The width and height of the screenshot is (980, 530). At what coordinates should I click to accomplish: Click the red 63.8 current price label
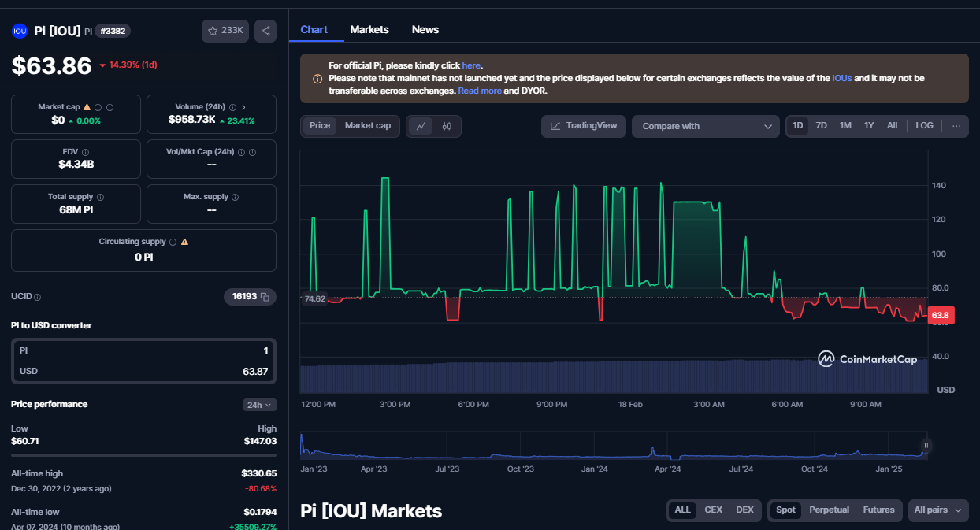[941, 315]
